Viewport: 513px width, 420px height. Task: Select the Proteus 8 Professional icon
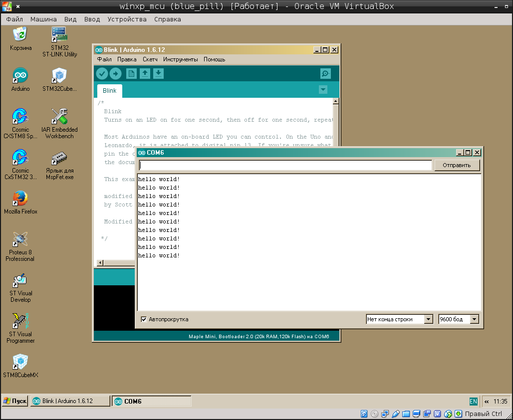coord(20,246)
